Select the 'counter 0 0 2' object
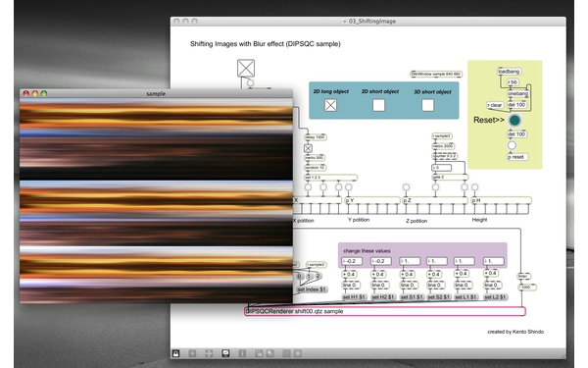588x368 pixels. pos(445,156)
